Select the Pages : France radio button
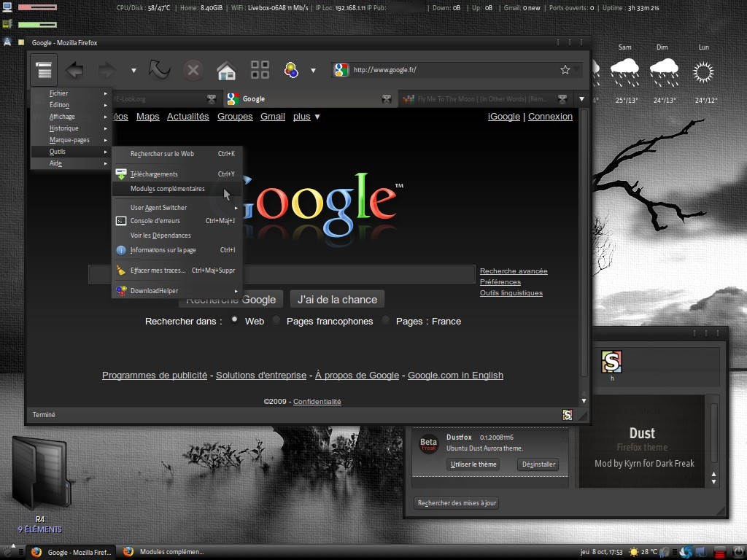This screenshot has height=560, width=747. click(385, 319)
